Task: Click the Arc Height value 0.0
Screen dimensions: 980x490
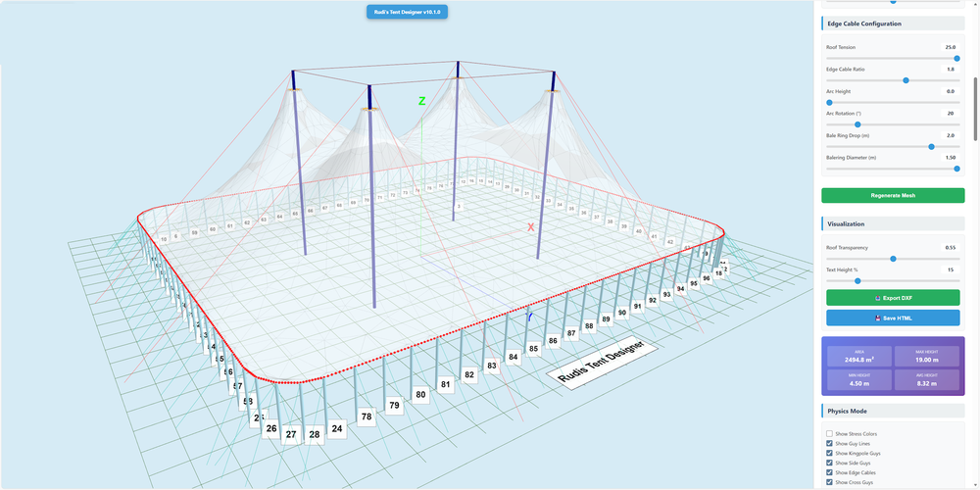Action: tap(950, 91)
